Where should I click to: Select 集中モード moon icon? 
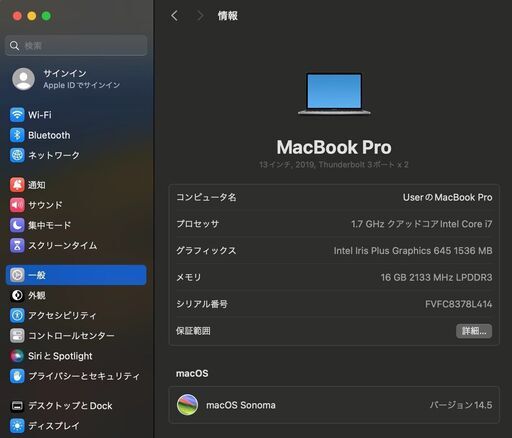tap(17, 225)
